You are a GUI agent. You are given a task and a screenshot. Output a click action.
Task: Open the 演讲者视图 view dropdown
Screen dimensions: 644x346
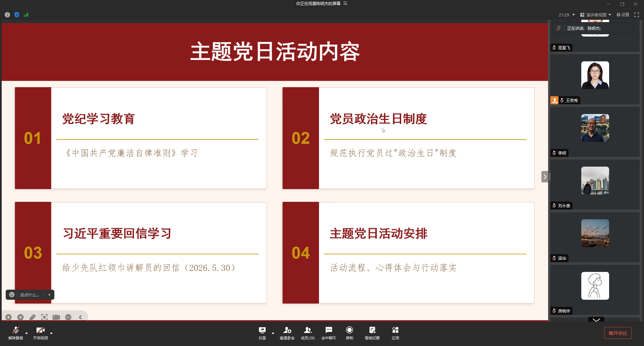(x=596, y=15)
